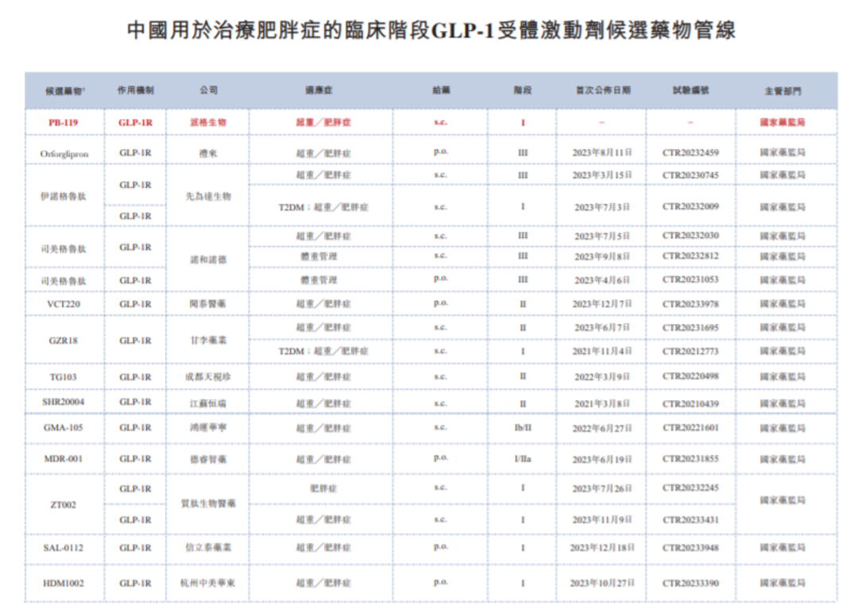
Task: Click the '信立泰藥業' company cell
Action: 208,548
